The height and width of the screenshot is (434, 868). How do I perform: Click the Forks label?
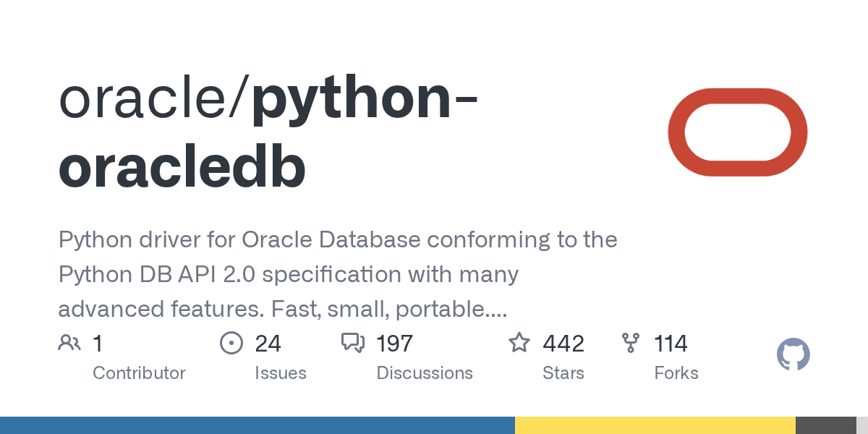676,373
